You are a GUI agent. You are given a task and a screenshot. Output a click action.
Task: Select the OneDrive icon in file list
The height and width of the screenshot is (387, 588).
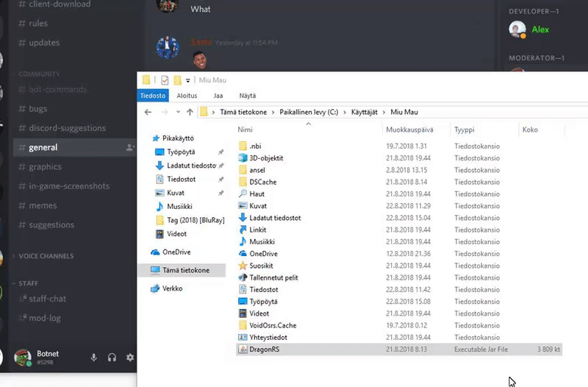tap(243, 254)
